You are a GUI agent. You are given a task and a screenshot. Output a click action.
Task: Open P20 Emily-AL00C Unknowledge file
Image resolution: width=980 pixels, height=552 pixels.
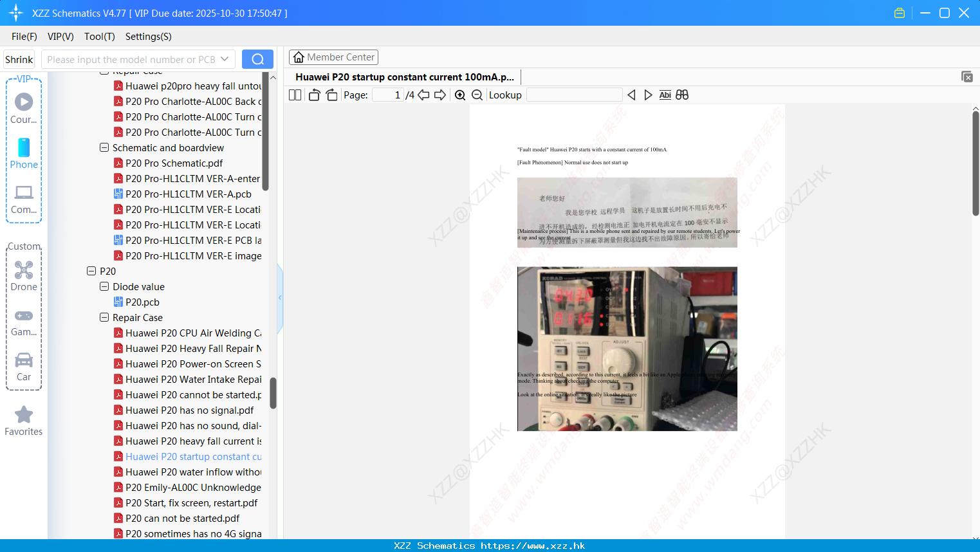(188, 487)
